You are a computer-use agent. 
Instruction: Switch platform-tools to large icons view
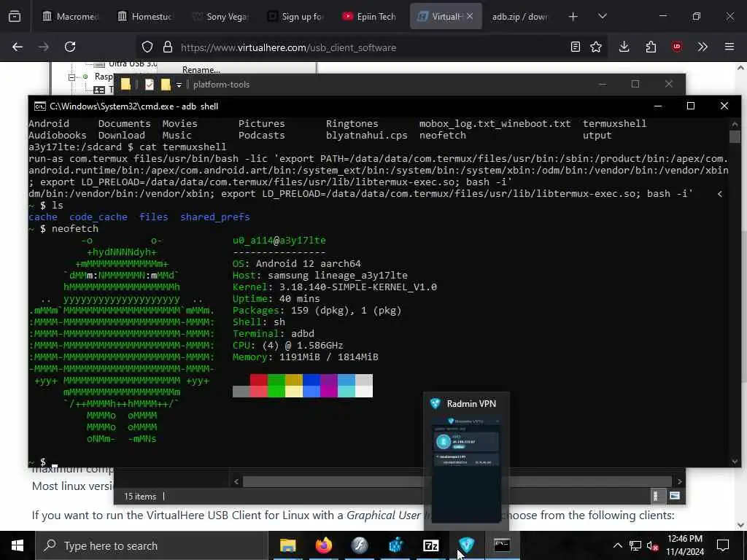(675, 496)
